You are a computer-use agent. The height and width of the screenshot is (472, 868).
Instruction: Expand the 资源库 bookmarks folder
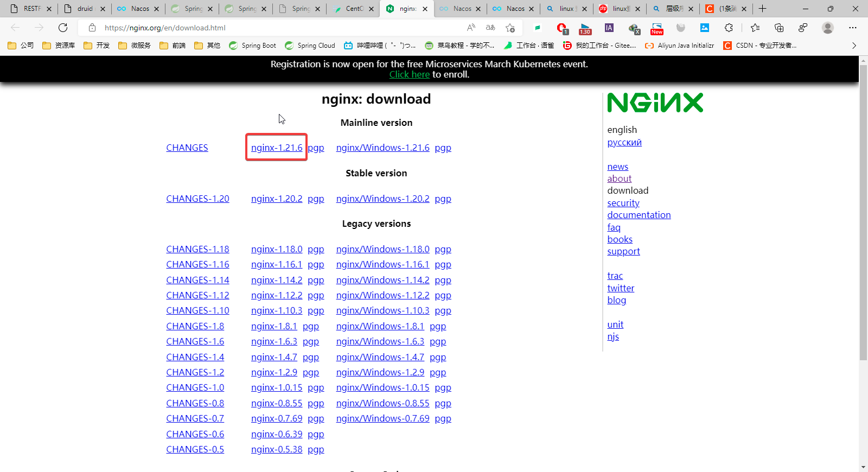pyautogui.click(x=59, y=46)
